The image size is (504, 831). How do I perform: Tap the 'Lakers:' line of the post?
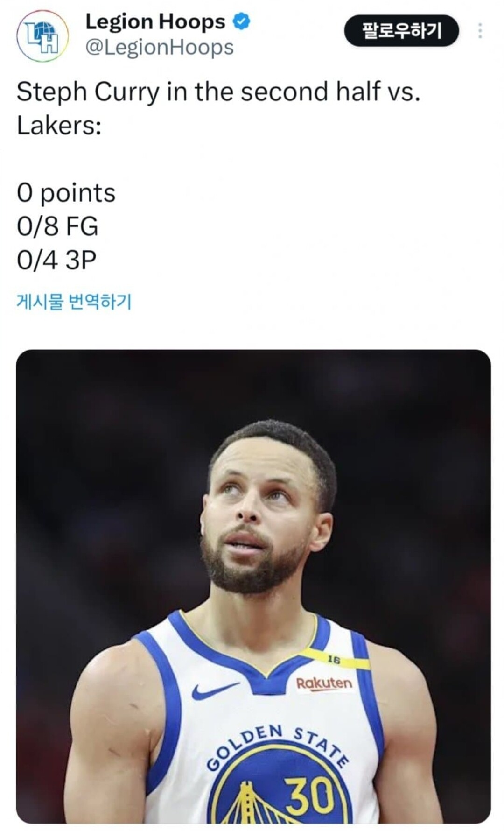(x=59, y=125)
